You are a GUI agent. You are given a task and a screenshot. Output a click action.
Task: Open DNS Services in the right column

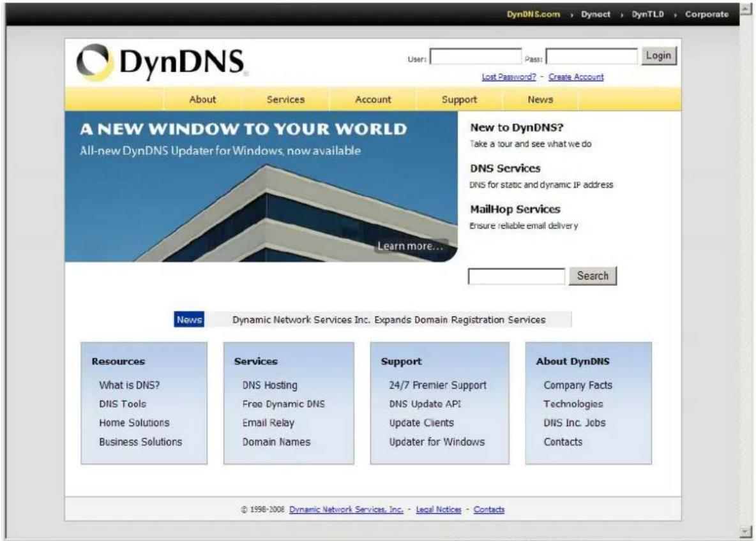[x=505, y=168]
